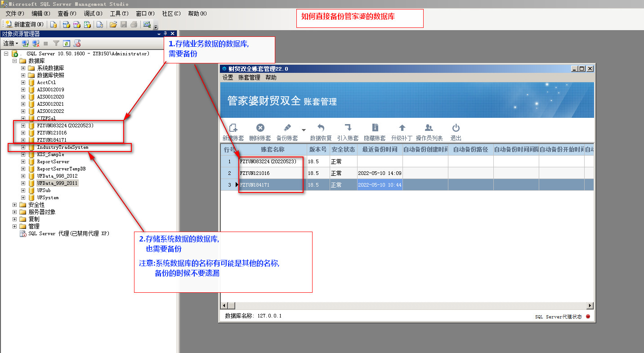
Task: Click the 升级补丁 arrow icon
Action: tap(402, 128)
